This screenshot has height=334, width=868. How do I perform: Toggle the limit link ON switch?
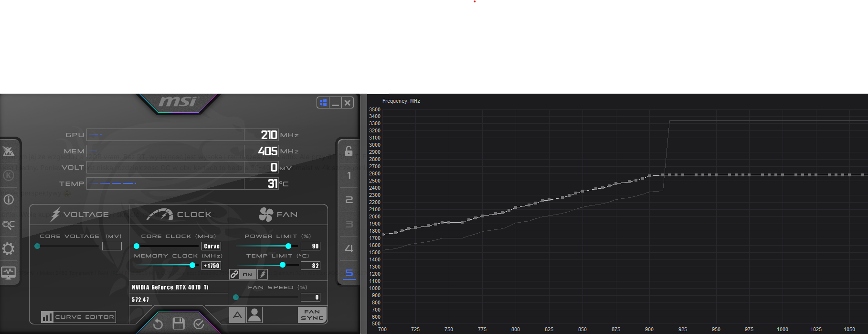coord(247,274)
